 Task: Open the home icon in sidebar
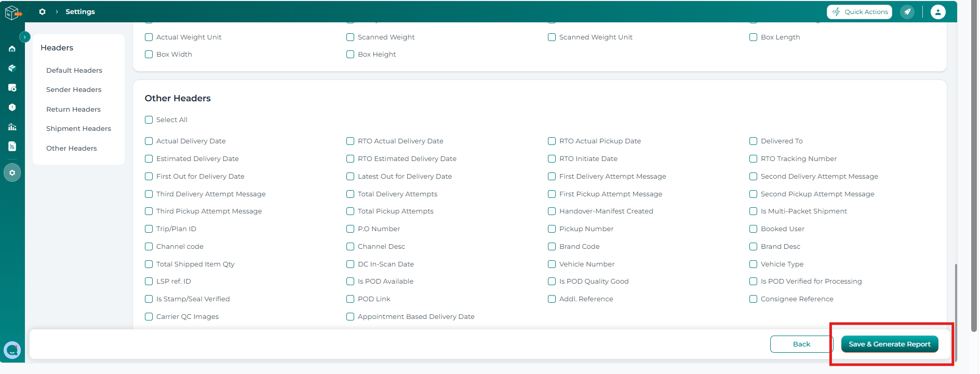tap(12, 49)
